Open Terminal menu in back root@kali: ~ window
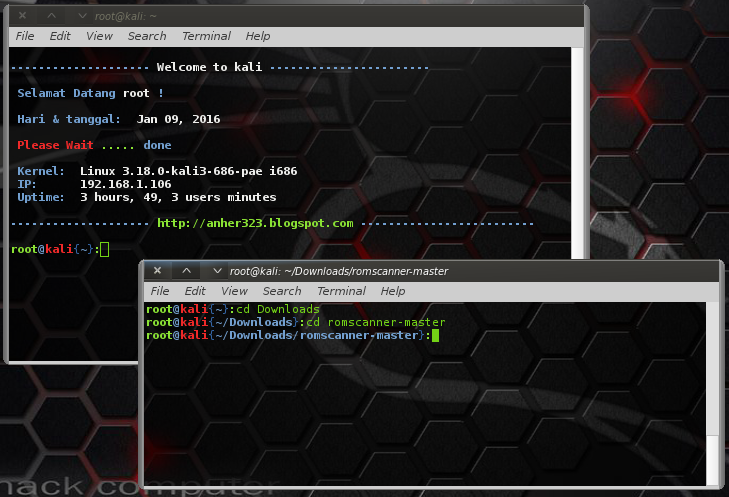 pos(206,36)
